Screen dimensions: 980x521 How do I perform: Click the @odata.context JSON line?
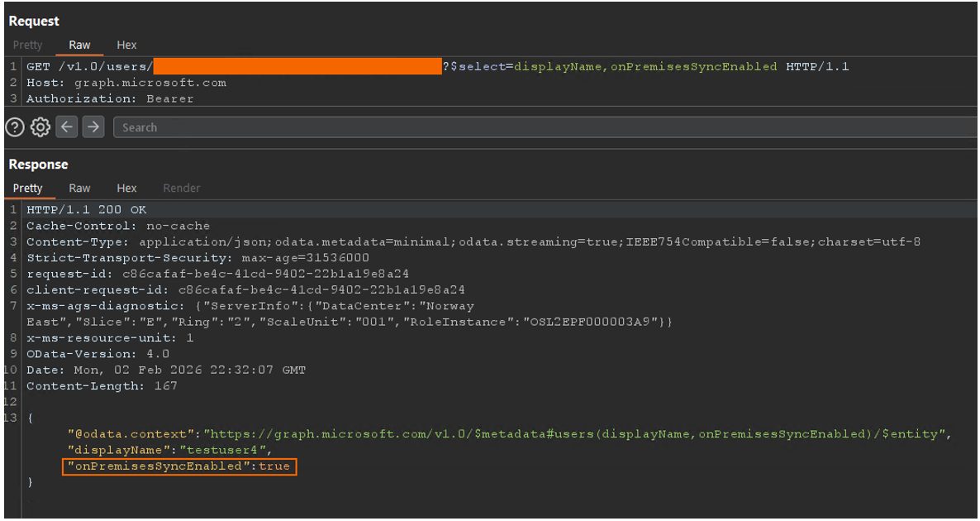(x=509, y=434)
